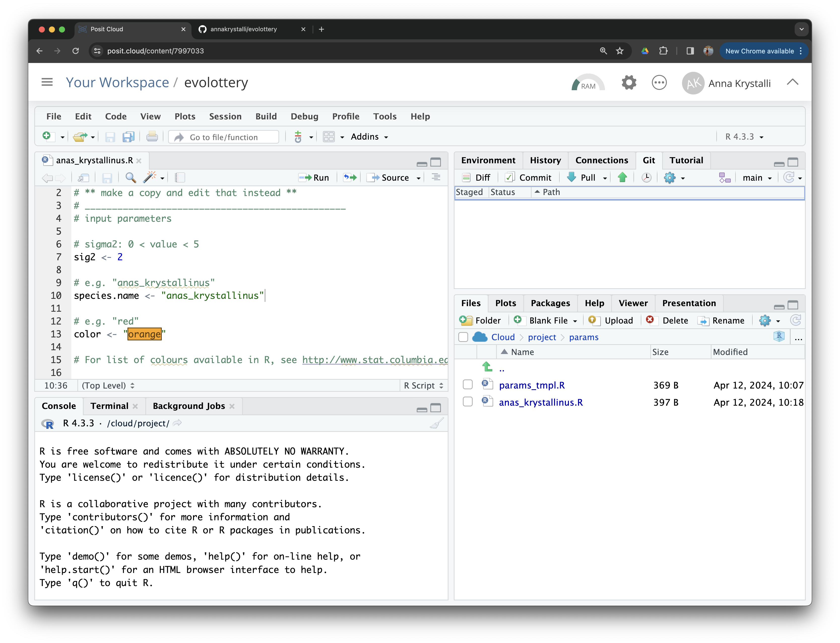The height and width of the screenshot is (643, 840).
Task: Click the New File plus icon
Action: pyautogui.click(x=47, y=136)
